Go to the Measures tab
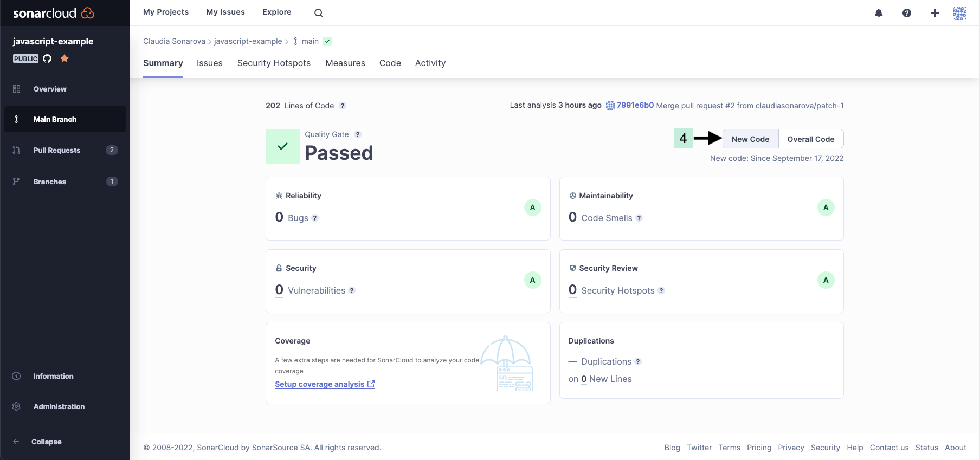Screen dimensions: 980x460 coord(345,63)
